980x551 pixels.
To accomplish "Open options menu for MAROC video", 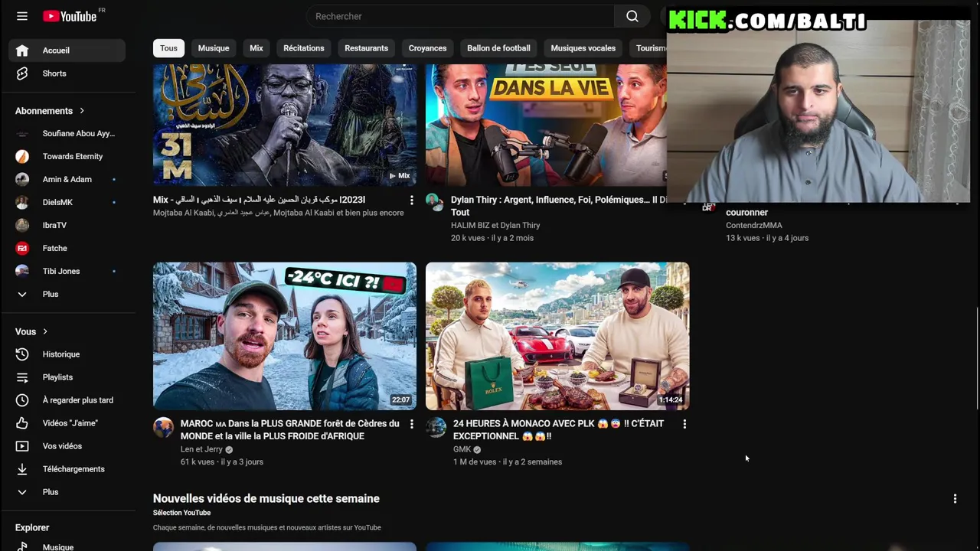I will click(x=411, y=424).
